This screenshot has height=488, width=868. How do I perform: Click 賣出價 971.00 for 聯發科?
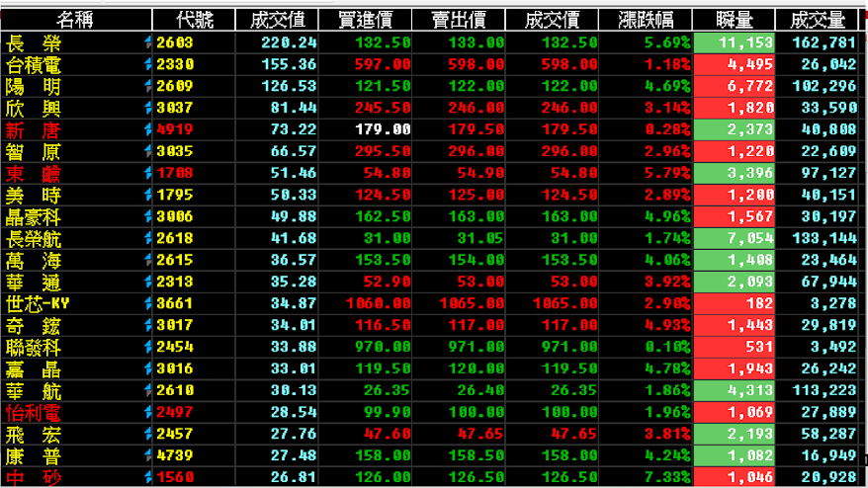coord(477,347)
